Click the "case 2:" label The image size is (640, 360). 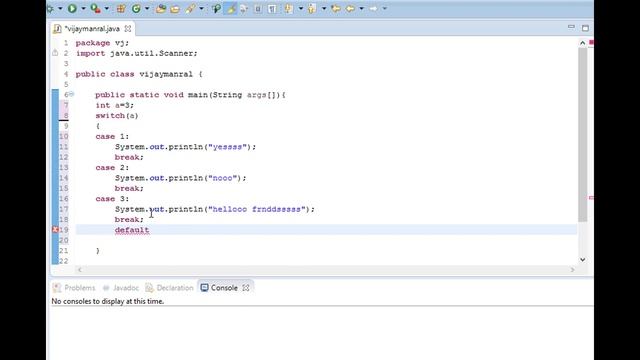112,168
